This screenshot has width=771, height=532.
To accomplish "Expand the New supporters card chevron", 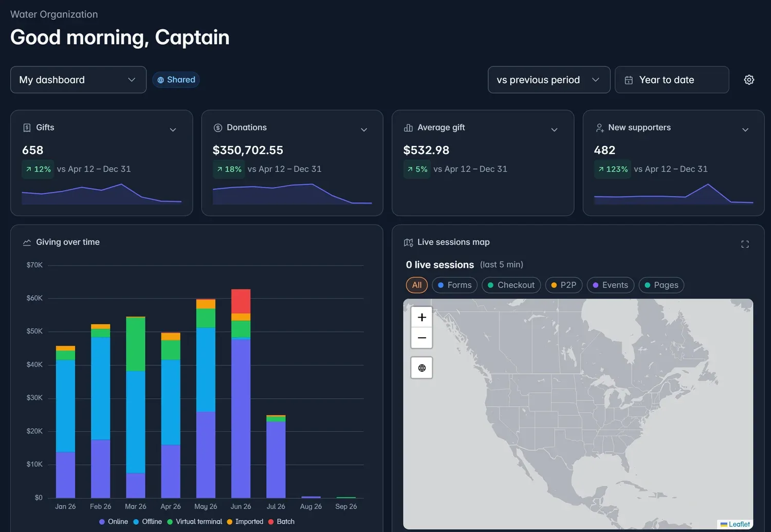I will tap(745, 130).
